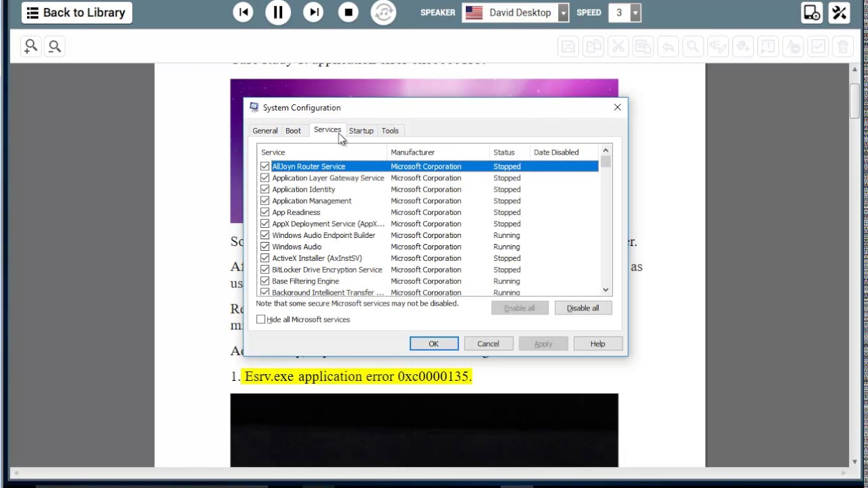Skip to next section playback button
Viewport: 868px width, 488px height.
pos(313,12)
